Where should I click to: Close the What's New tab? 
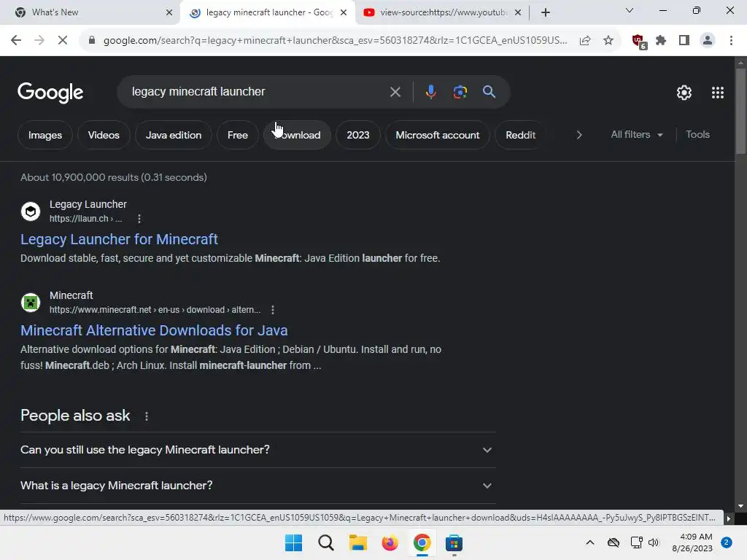click(169, 12)
